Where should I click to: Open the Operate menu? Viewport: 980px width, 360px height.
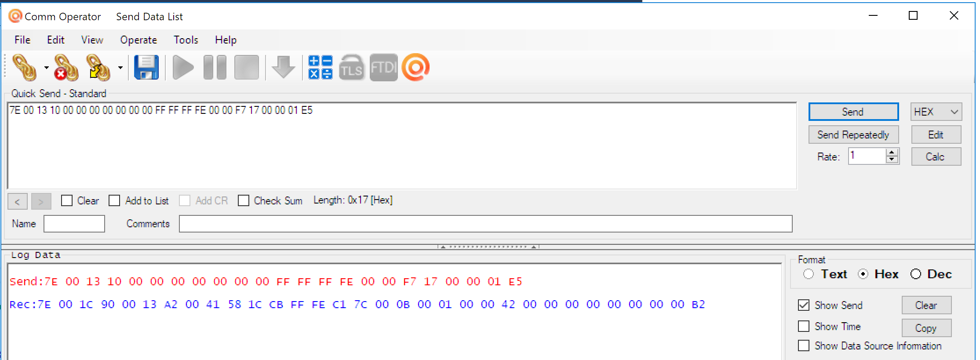[138, 40]
